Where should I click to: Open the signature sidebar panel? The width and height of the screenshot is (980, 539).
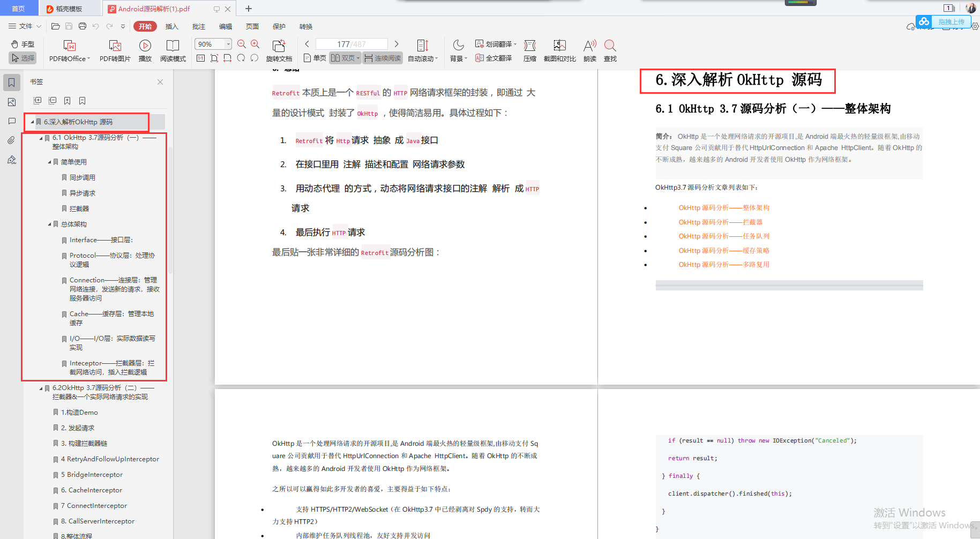pyautogui.click(x=11, y=160)
